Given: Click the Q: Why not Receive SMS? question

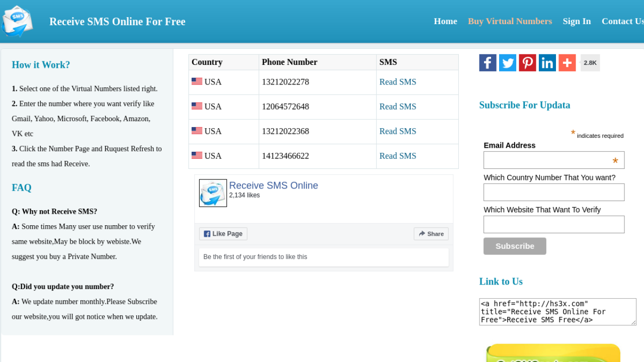Looking at the screenshot, I should (54, 212).
